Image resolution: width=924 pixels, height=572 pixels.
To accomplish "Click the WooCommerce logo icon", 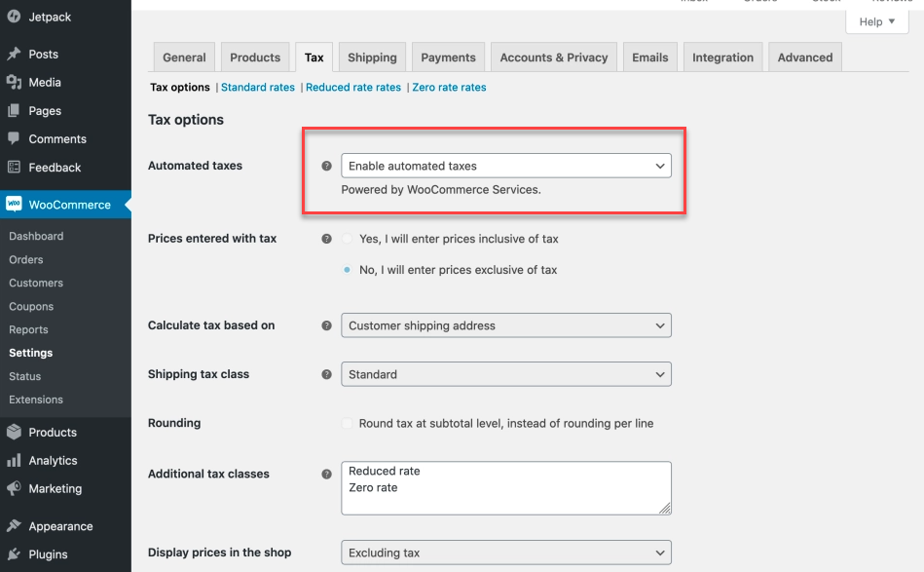I will pyautogui.click(x=14, y=204).
